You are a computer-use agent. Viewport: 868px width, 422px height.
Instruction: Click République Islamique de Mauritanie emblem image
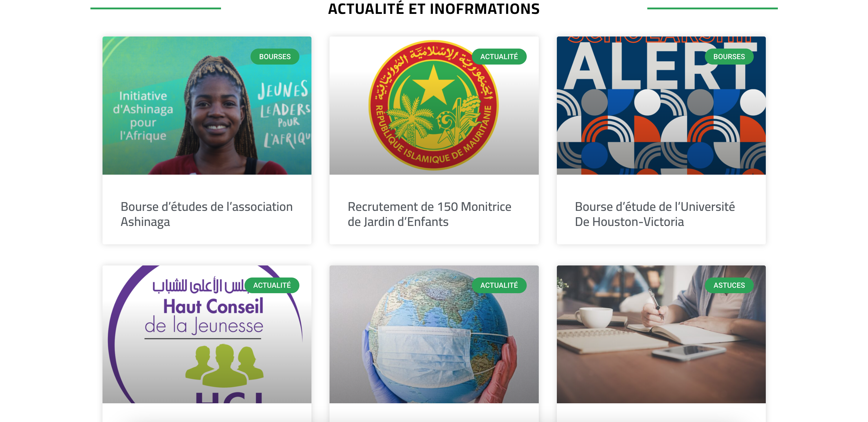(x=434, y=106)
